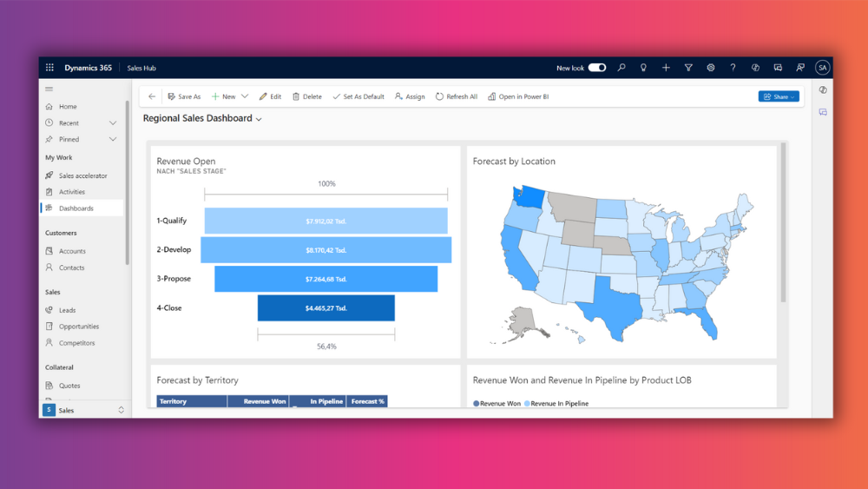Open the SA user account avatar
The height and width of the screenshot is (489, 868).
[822, 68]
